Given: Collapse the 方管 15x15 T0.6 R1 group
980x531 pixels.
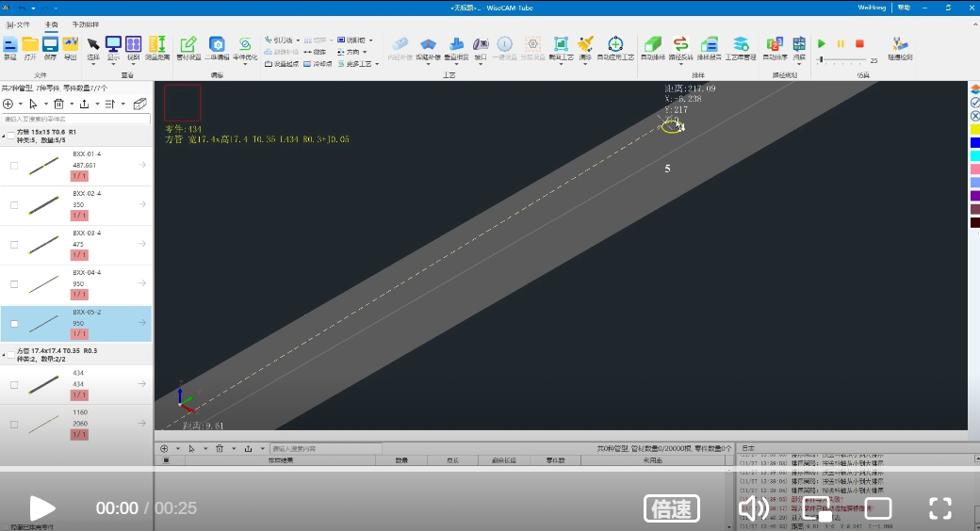Looking at the screenshot, I should 4,137.
